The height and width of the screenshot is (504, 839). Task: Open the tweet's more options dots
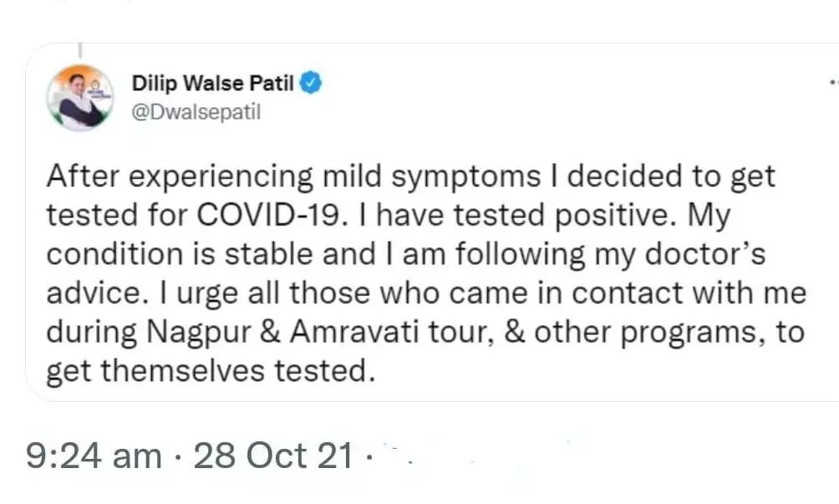(x=833, y=84)
